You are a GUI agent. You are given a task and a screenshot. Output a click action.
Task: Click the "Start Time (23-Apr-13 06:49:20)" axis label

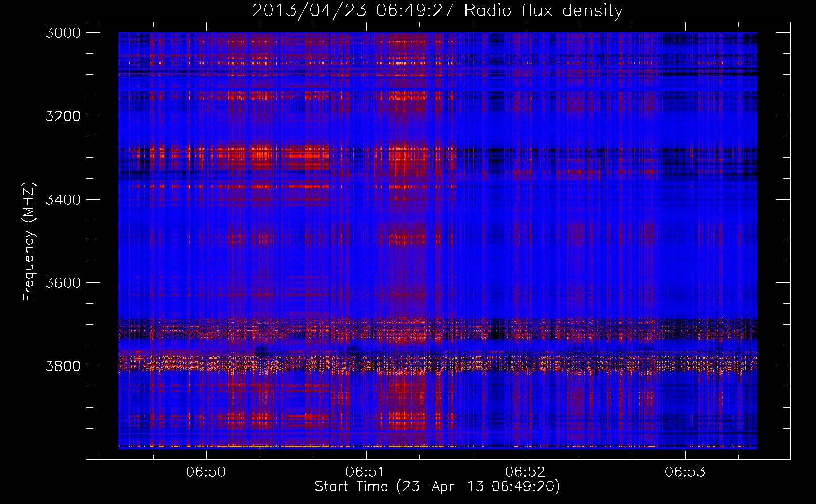pos(437,487)
